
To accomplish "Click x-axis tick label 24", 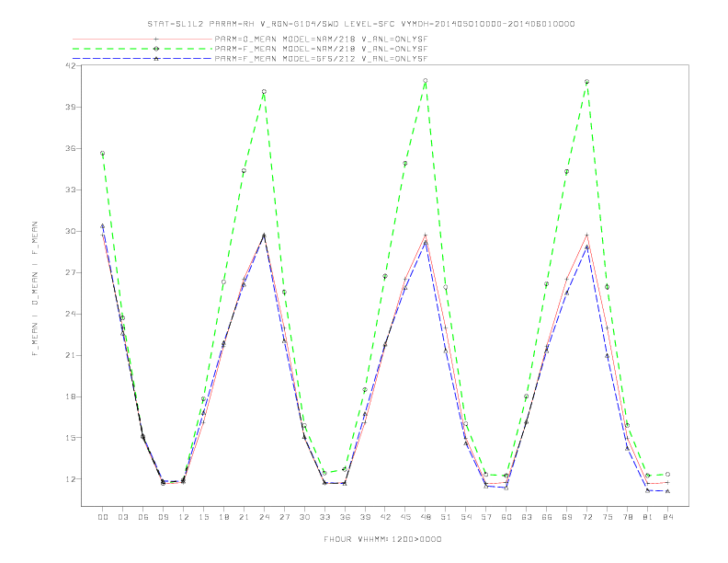I will [264, 517].
